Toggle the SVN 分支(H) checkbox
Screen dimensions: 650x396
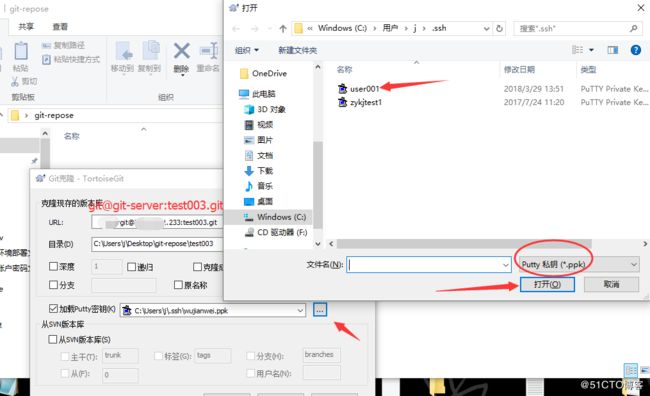coord(250,356)
